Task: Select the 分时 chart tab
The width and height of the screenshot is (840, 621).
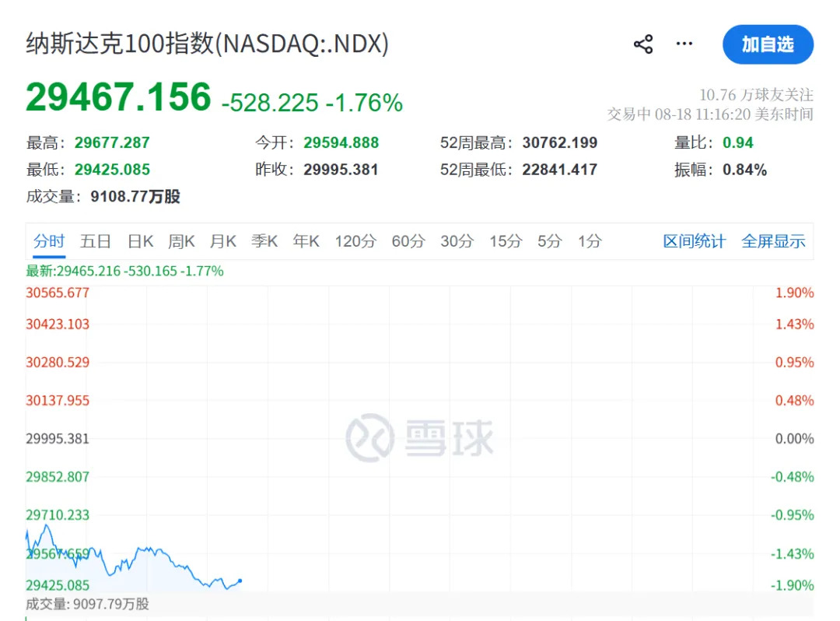Action: click(x=49, y=241)
